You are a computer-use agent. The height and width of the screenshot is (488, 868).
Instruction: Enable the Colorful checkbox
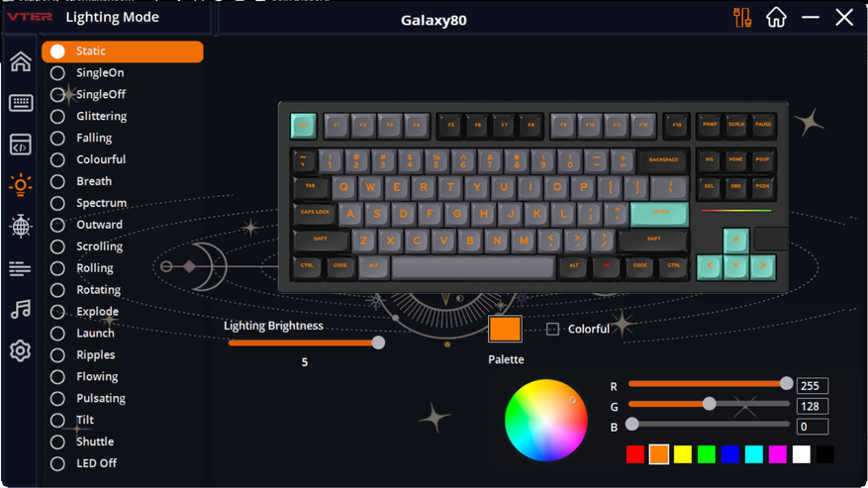click(x=552, y=329)
